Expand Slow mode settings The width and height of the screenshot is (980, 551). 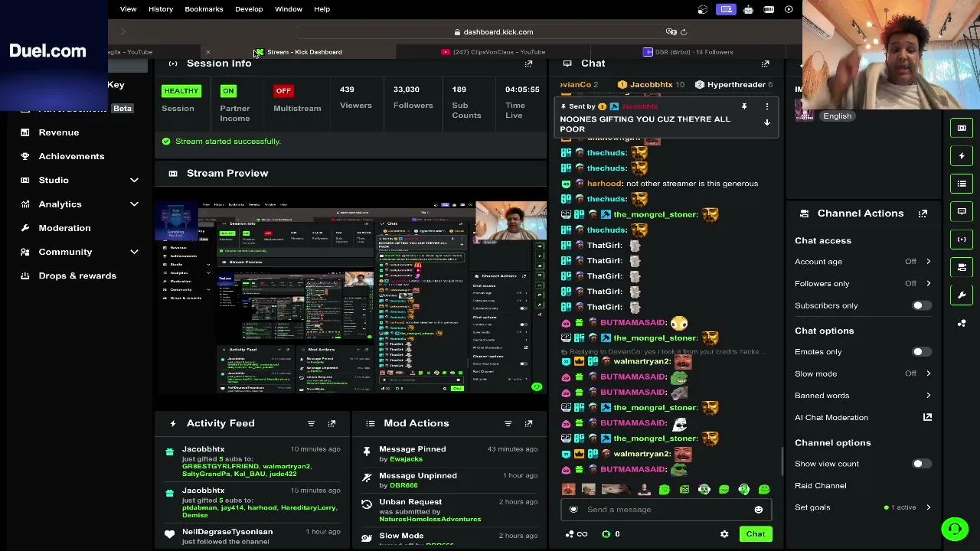coord(928,373)
